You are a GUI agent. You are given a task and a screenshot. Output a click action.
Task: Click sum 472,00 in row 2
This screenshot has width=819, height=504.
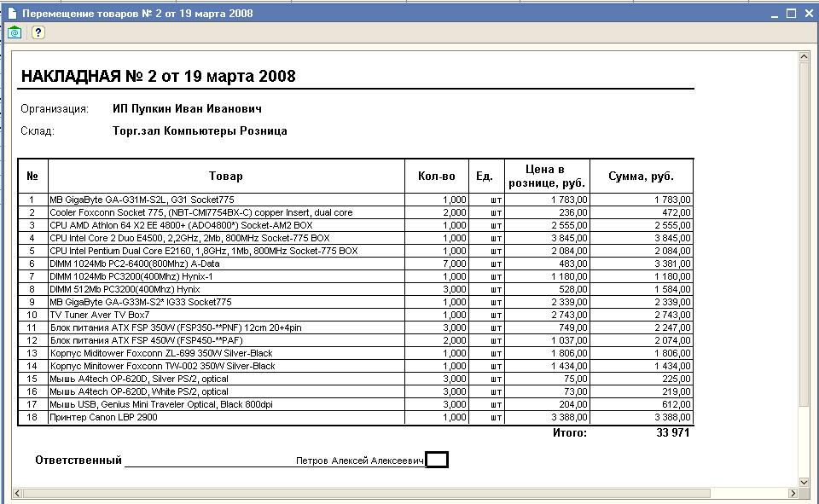(677, 212)
